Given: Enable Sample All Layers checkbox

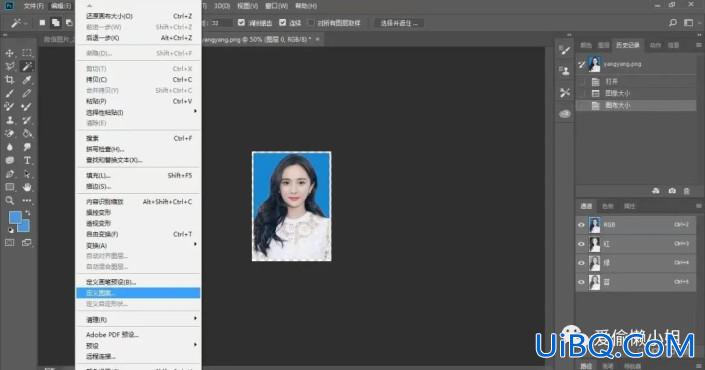Looking at the screenshot, I should click(x=311, y=22).
